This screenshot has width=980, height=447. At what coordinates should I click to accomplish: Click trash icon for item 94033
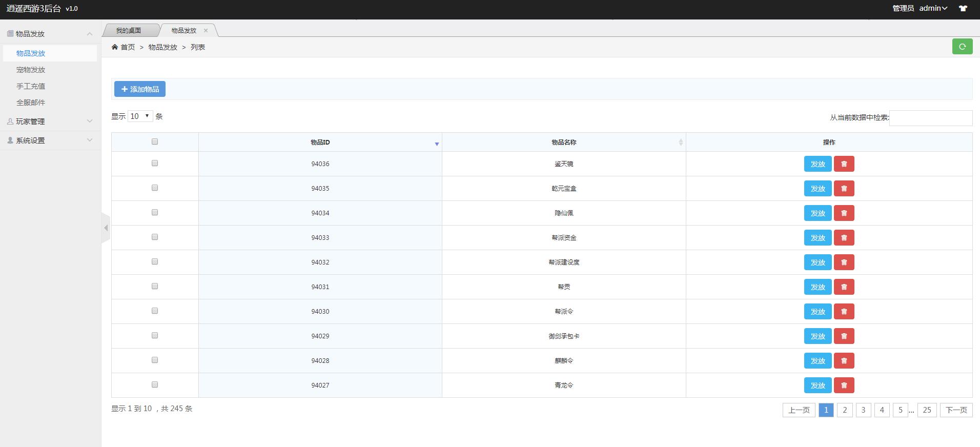844,238
